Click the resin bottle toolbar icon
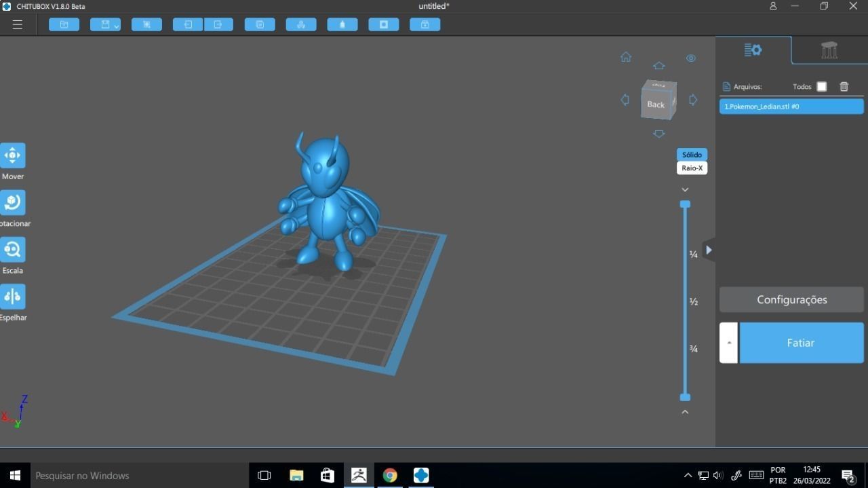Screen dimensions: 868x488 [342, 24]
